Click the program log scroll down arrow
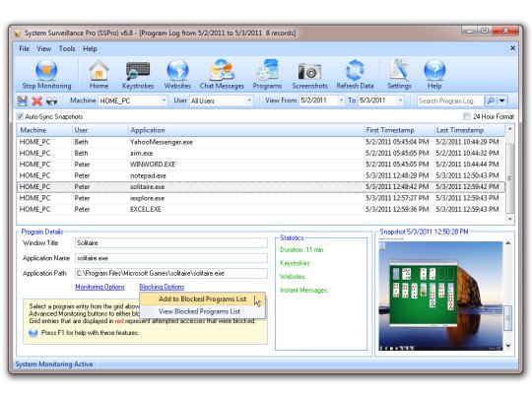 (510, 219)
